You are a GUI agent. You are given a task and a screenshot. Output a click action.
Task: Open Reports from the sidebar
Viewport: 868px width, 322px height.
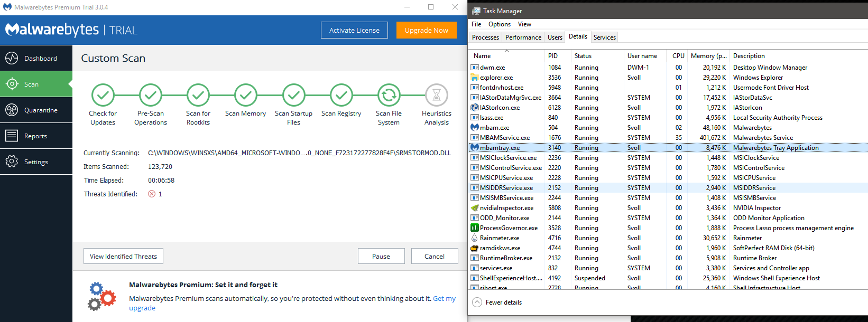pos(36,136)
